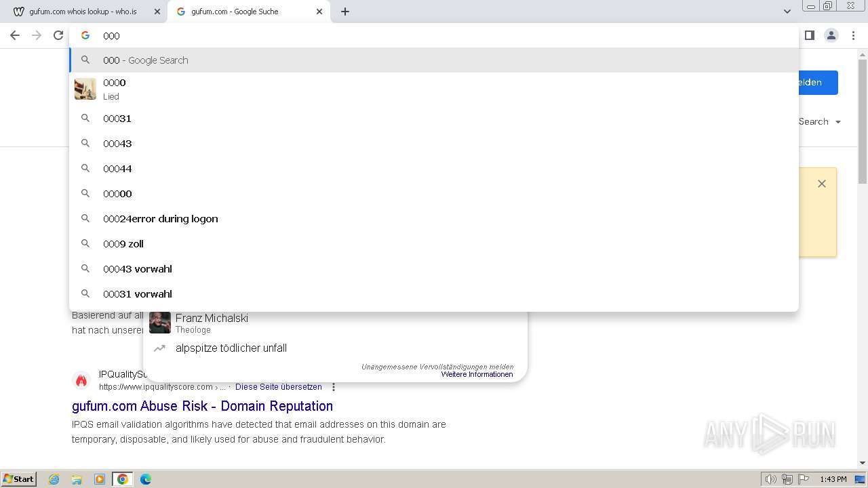Viewport: 868px width, 488px height.
Task: Close the gufum.com Google Suche tab
Action: [x=319, y=12]
